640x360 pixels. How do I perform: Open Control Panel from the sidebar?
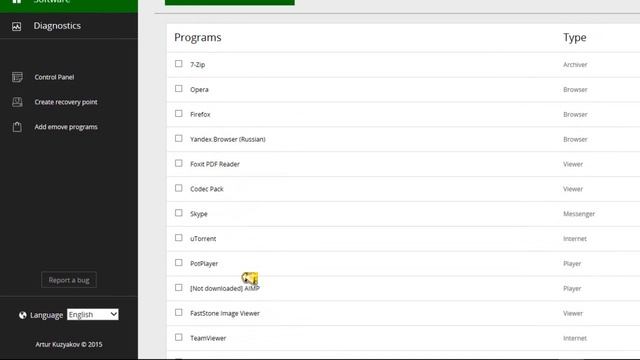point(54,77)
